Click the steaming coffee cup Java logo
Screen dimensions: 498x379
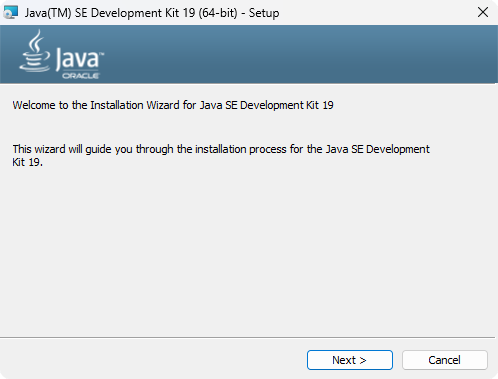(35, 51)
